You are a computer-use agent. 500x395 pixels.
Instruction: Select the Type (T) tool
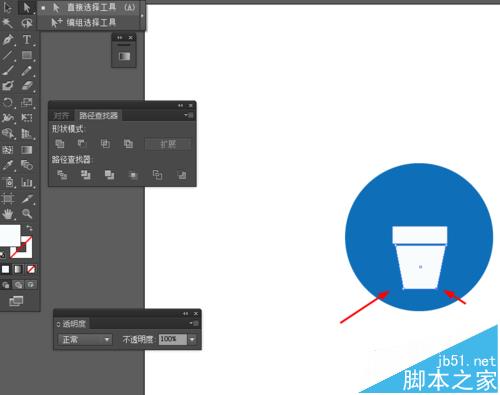(x=27, y=39)
